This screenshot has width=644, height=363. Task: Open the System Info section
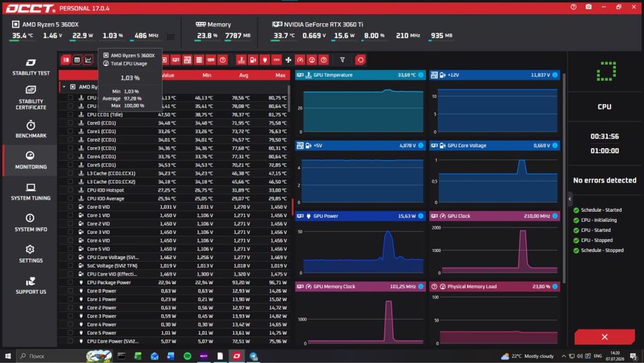[31, 223]
